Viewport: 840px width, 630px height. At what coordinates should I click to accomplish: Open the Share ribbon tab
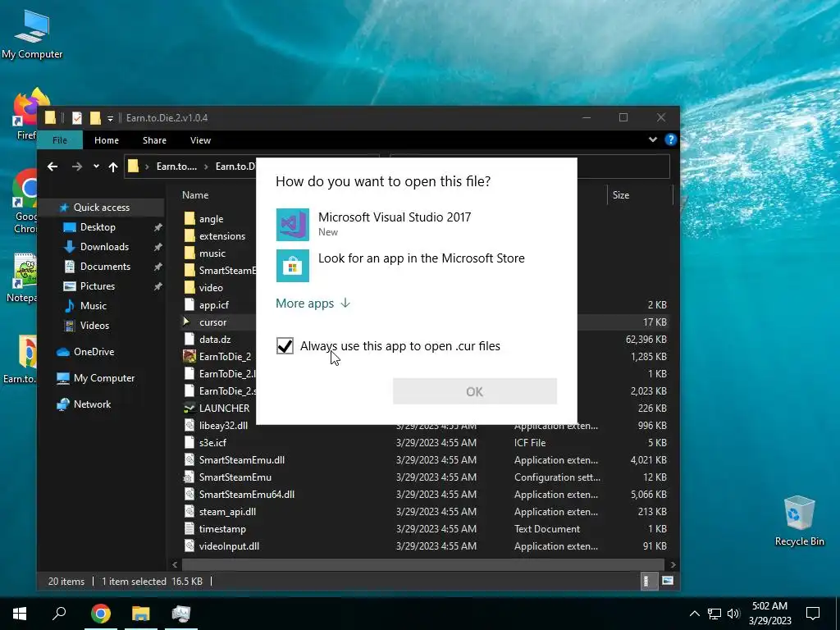pos(154,140)
